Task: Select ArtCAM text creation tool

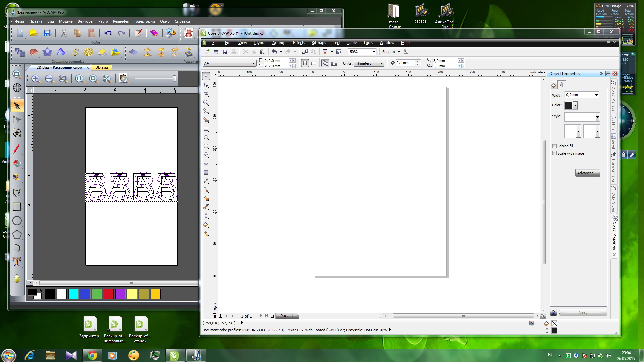Action: point(17,262)
